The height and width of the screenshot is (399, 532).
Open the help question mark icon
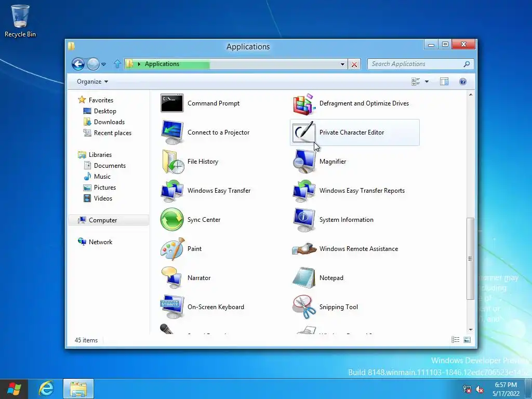[463, 82]
